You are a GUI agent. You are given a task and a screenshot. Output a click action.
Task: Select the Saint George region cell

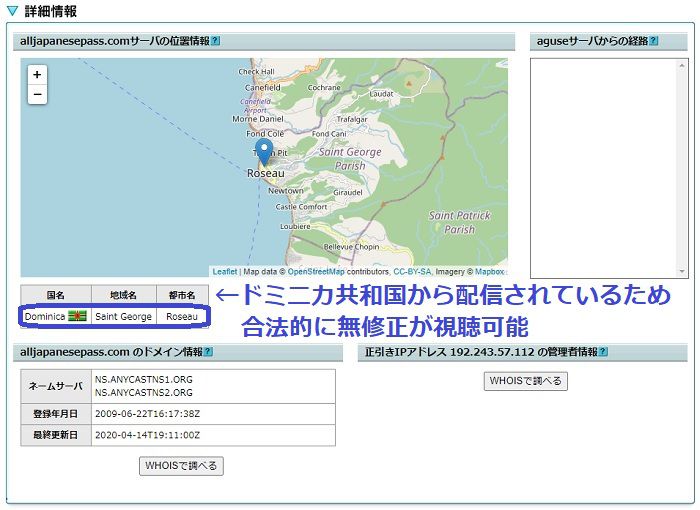coord(124,316)
